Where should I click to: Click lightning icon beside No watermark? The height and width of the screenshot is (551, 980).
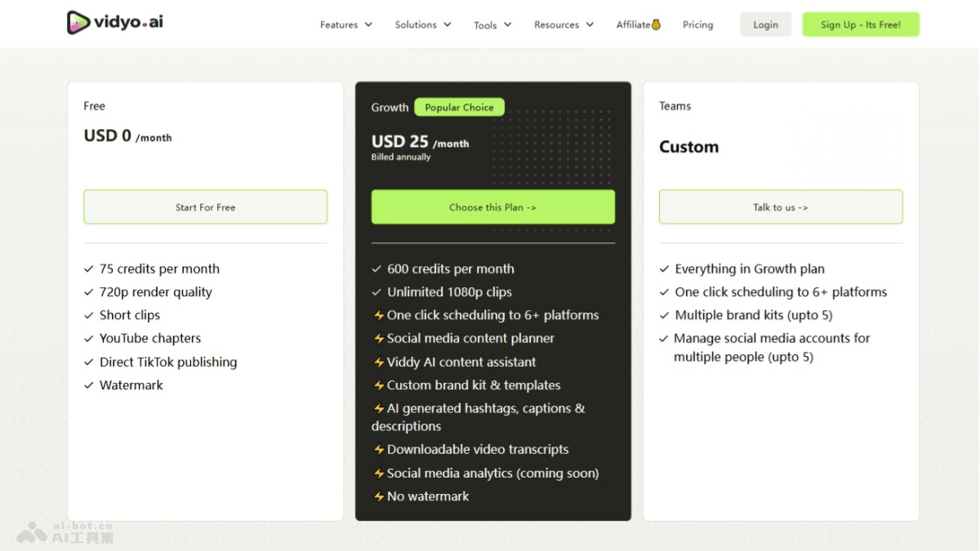(379, 496)
